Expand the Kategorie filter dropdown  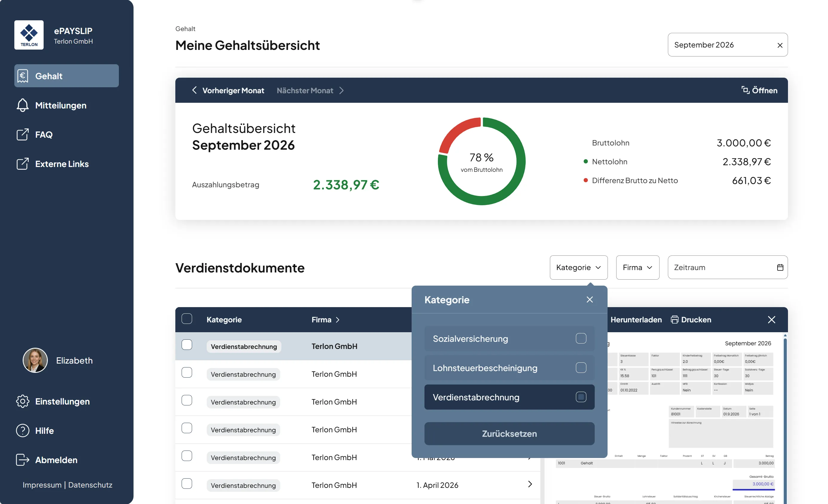pos(579,267)
